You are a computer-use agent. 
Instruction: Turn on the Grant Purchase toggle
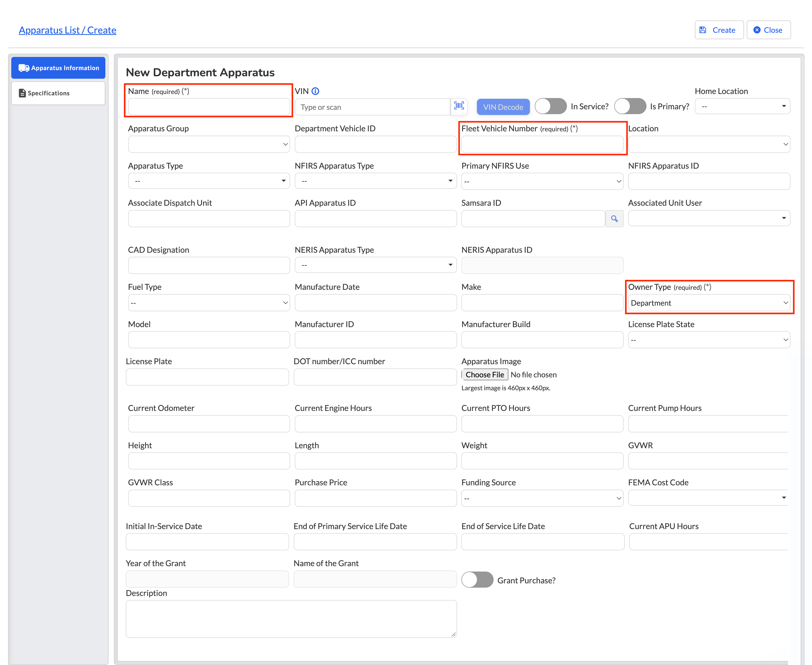click(477, 580)
